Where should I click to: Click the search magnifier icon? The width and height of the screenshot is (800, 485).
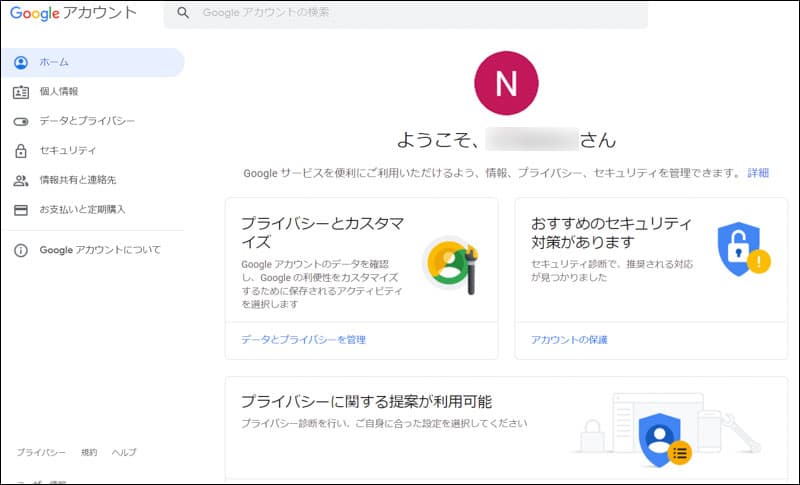pos(183,13)
